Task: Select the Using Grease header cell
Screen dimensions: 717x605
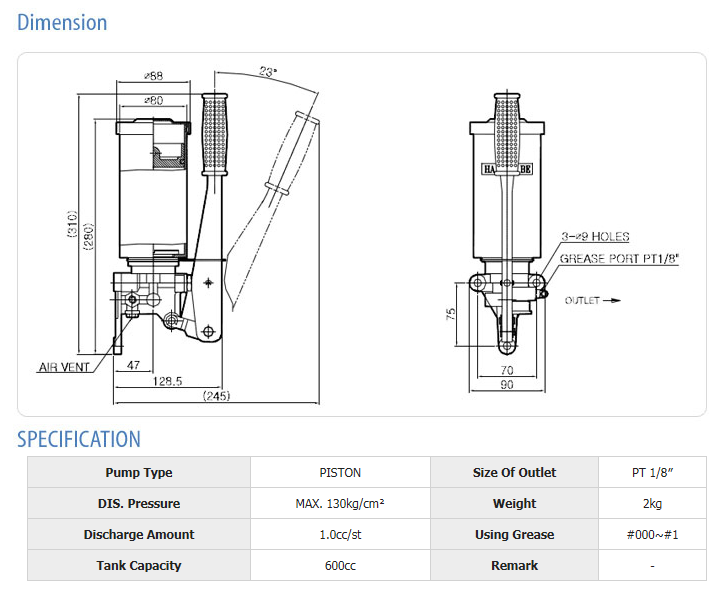Action: (514, 535)
